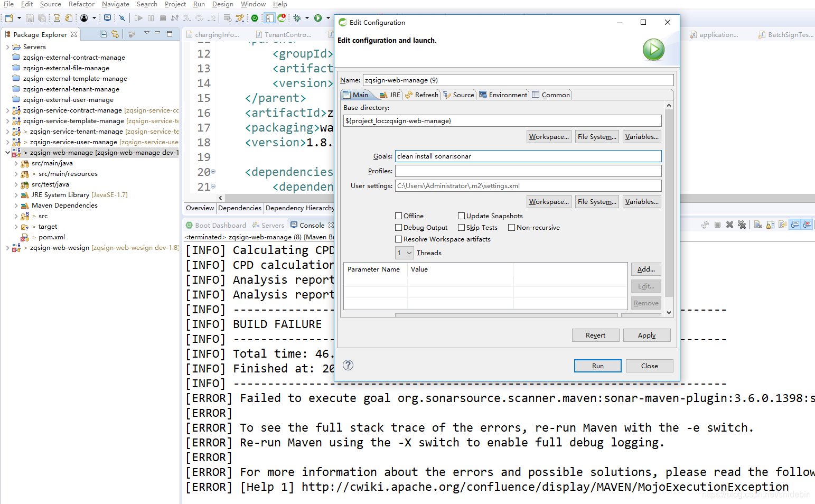The width and height of the screenshot is (815, 504).
Task: Click Remove All Terminated Launches in the Console
Action: coord(742,225)
